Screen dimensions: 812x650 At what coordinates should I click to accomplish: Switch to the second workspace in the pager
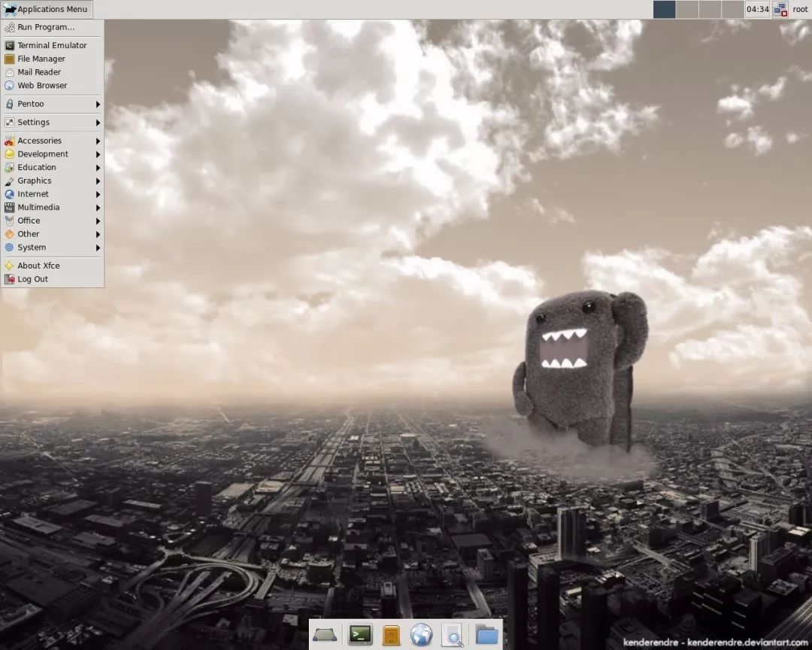tap(687, 10)
